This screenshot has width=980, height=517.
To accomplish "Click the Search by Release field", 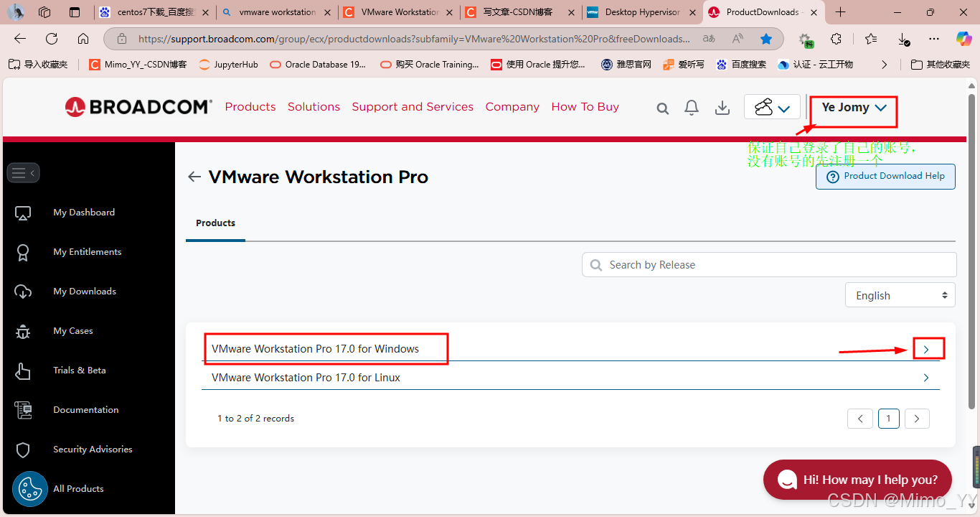I will click(x=769, y=265).
